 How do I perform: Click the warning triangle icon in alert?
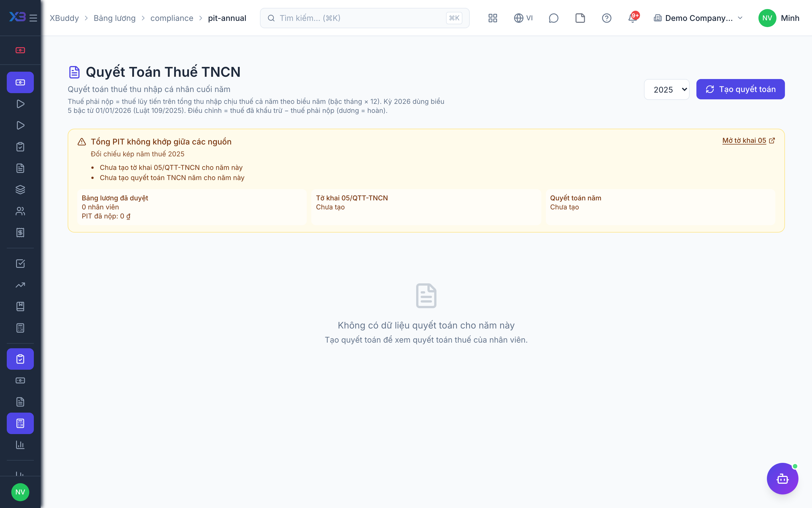[x=81, y=142]
